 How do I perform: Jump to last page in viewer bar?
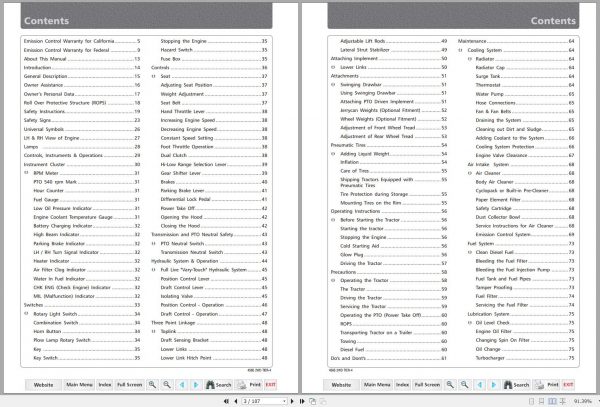(x=302, y=401)
